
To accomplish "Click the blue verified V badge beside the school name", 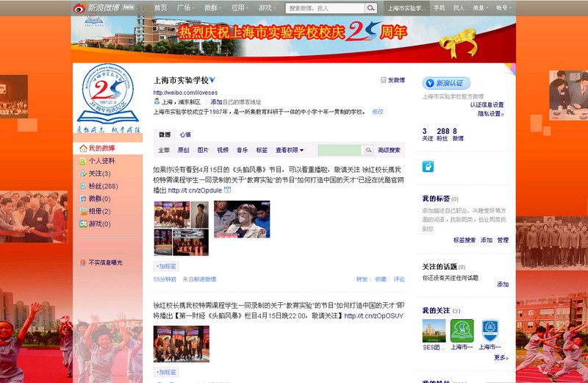I will coord(212,79).
